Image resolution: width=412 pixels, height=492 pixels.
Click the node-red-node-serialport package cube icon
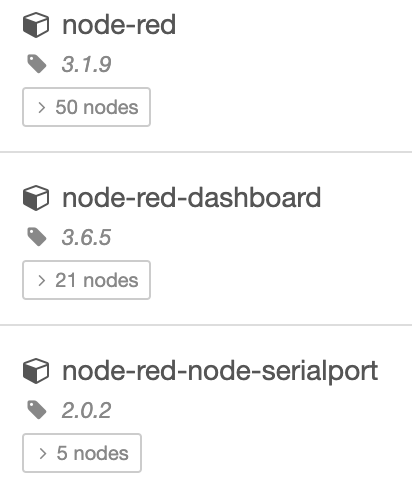pos(36,371)
